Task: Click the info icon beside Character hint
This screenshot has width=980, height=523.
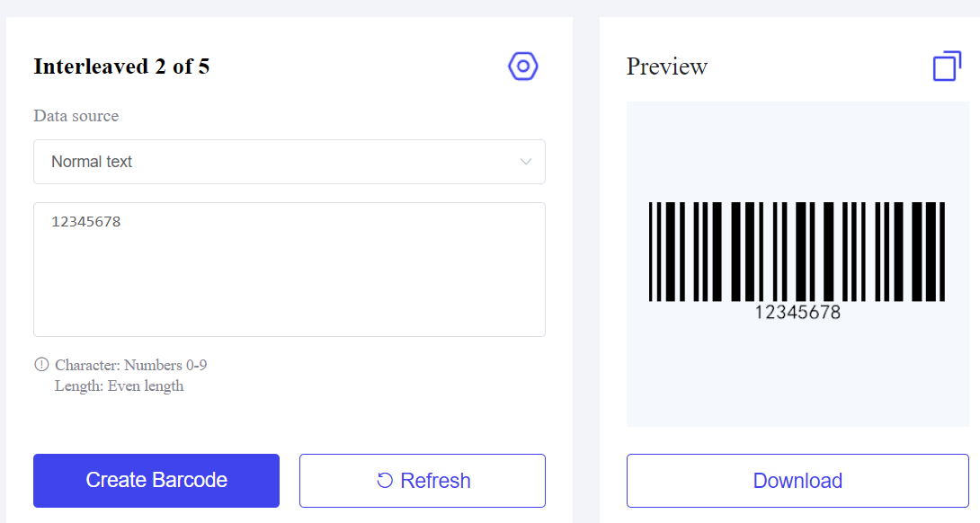Action: pyautogui.click(x=41, y=365)
